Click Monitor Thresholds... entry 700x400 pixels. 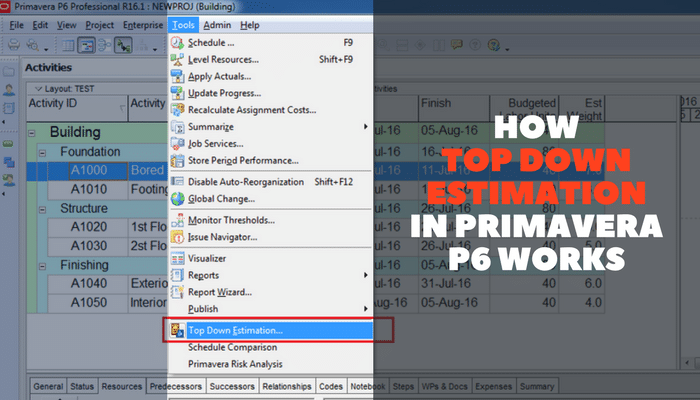270,220
